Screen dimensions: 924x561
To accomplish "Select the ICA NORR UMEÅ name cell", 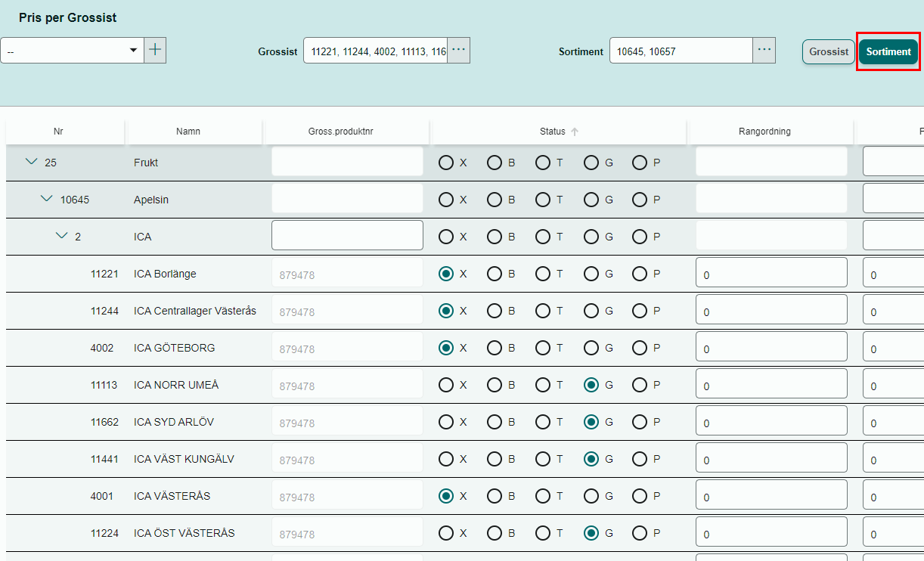I will [x=176, y=385].
